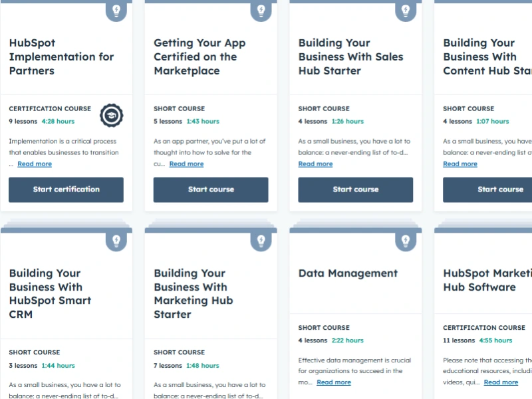Click lightbulb badge on HubSpot Smart CRM card

116,241
